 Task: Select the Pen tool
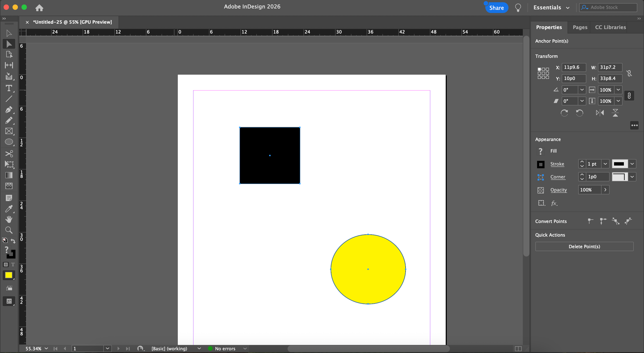(9, 109)
